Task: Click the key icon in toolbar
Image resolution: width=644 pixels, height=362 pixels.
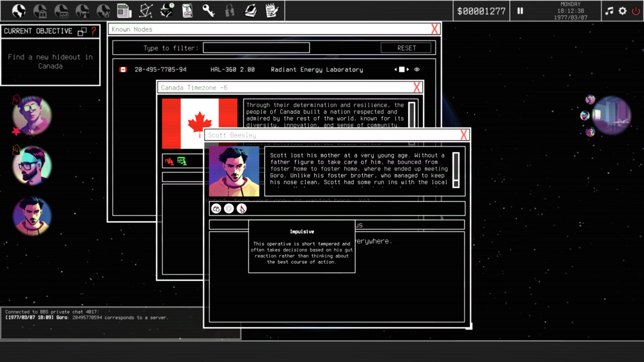Action: (x=208, y=11)
